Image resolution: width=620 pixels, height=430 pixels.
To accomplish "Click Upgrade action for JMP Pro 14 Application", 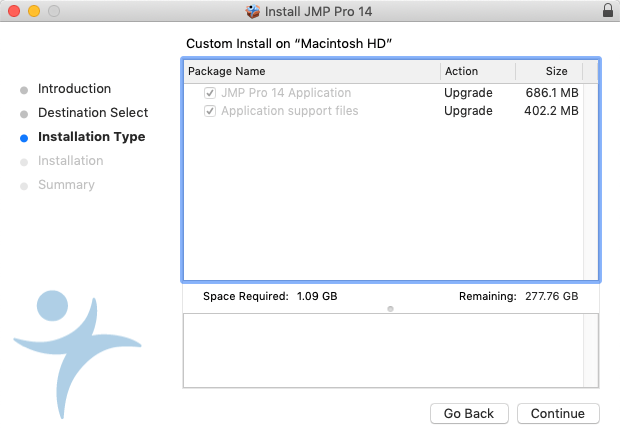I will (468, 93).
